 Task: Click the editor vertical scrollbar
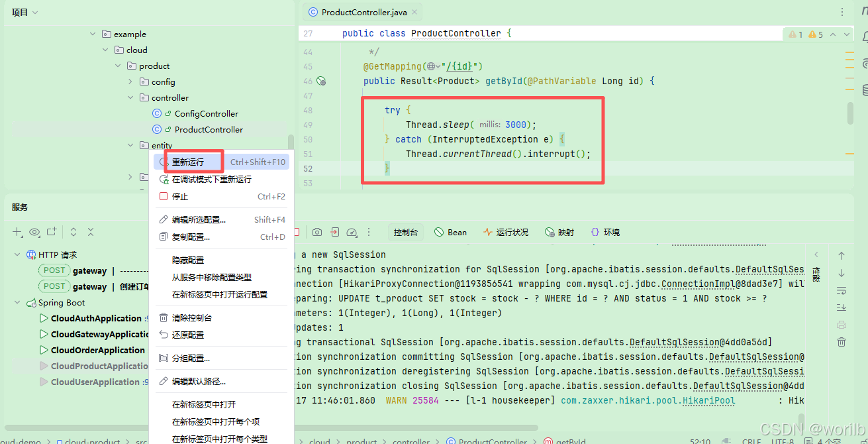(x=850, y=113)
